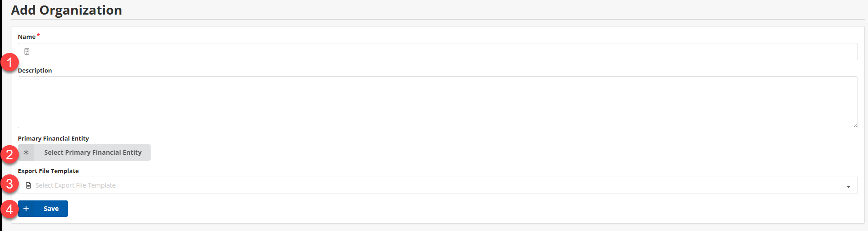Click the plus icon on Save button

[x=26, y=209]
